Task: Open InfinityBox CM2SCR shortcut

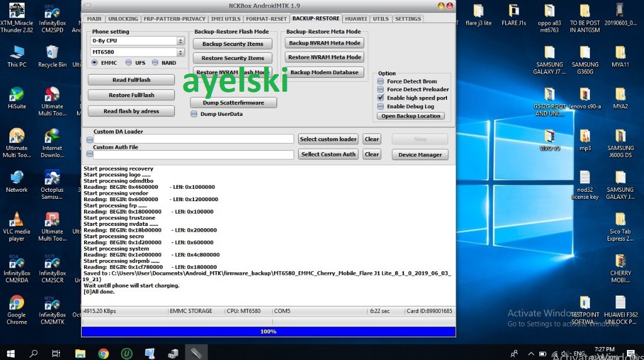Action: 52,269
